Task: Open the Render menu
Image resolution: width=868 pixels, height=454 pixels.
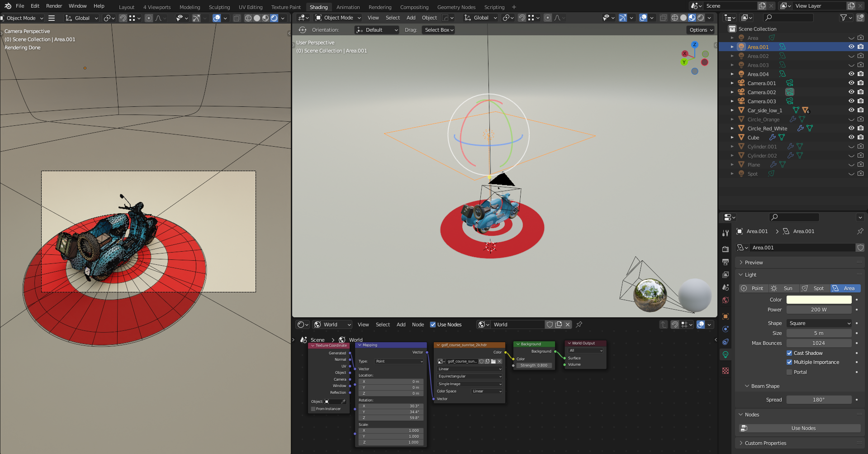Action: point(54,6)
